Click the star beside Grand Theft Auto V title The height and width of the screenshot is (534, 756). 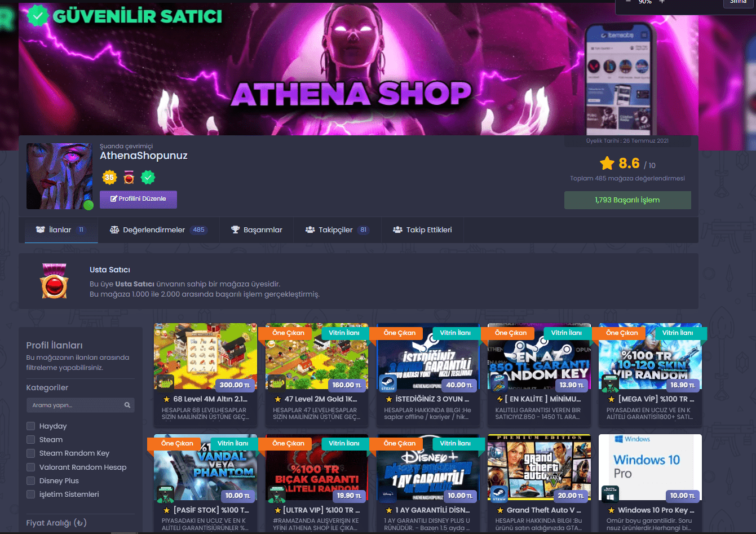(x=499, y=510)
